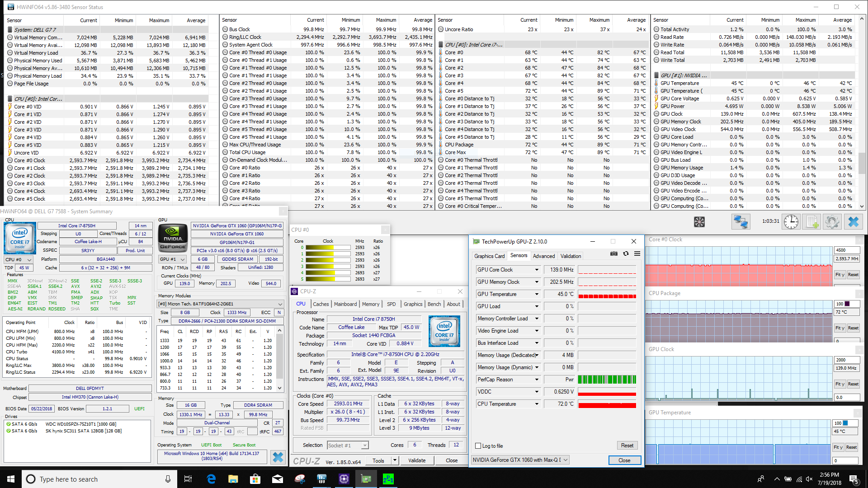This screenshot has width=868, height=488.
Task: Click the Intel Core i7 logo in System Summary
Action: [19, 238]
